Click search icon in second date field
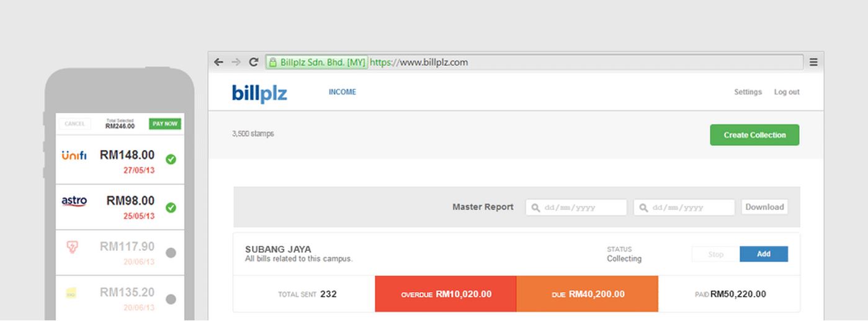The width and height of the screenshot is (868, 321). pyautogui.click(x=644, y=208)
